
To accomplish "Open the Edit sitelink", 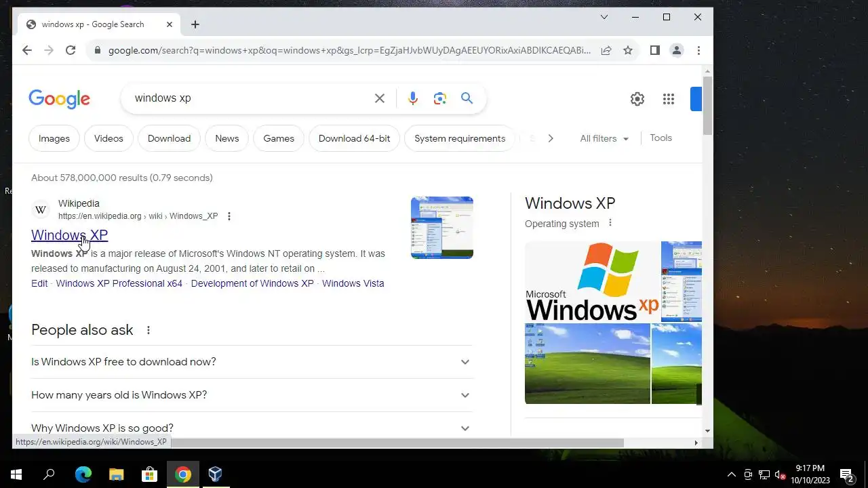I will click(x=39, y=283).
